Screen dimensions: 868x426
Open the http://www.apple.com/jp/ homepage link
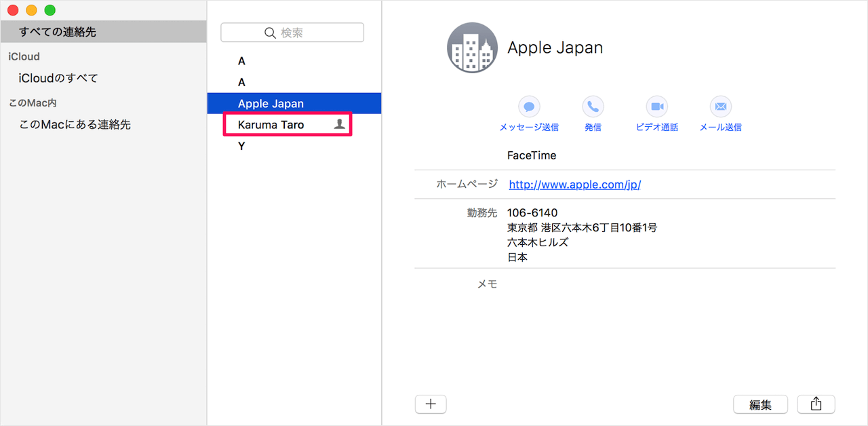(574, 185)
